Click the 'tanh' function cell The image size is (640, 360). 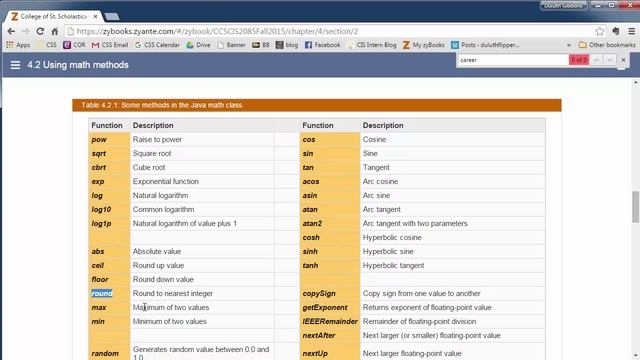(x=330, y=265)
